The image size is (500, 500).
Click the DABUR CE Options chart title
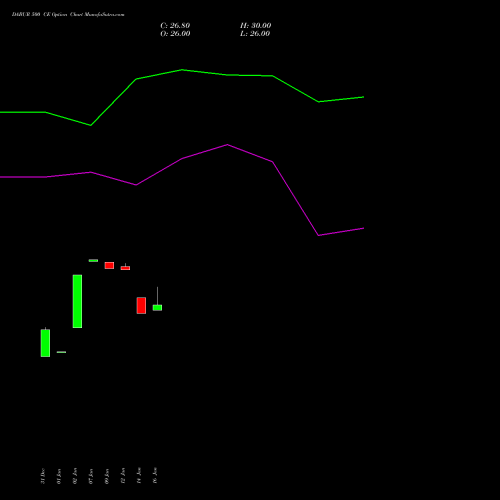tap(68, 15)
